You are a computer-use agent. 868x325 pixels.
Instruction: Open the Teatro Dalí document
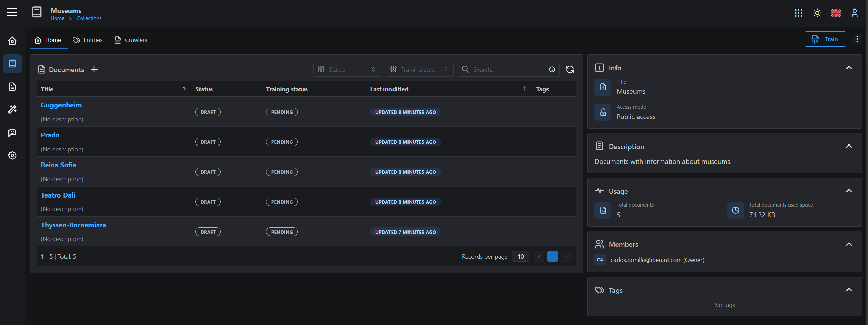point(58,195)
